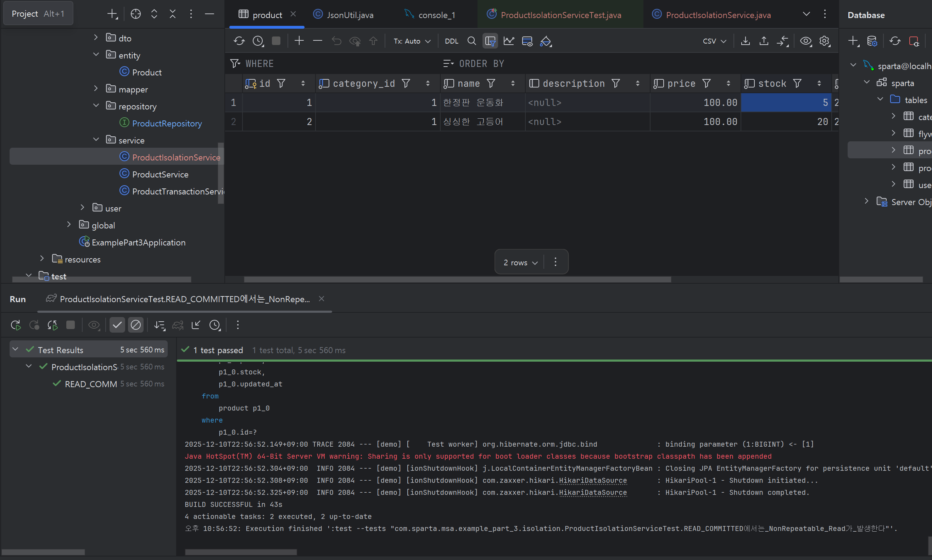The height and width of the screenshot is (560, 932).
Task: Toggle show ignored tests button
Action: 135,325
